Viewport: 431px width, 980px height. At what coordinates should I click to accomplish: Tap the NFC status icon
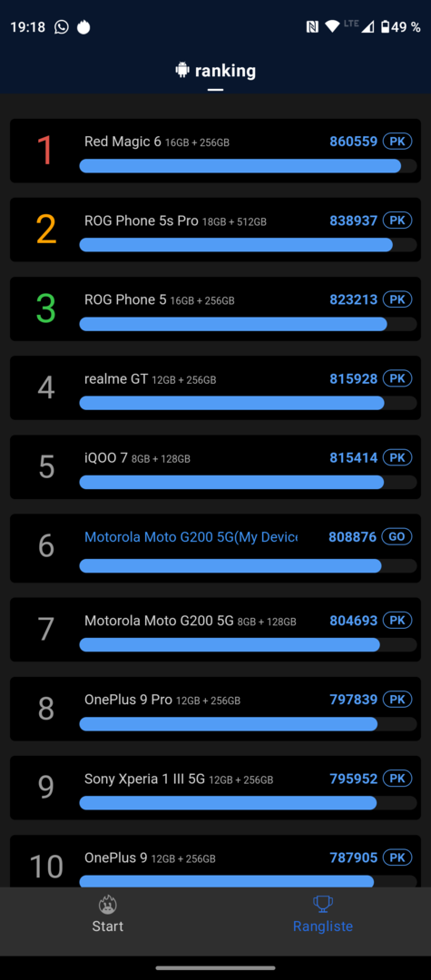tap(312, 26)
